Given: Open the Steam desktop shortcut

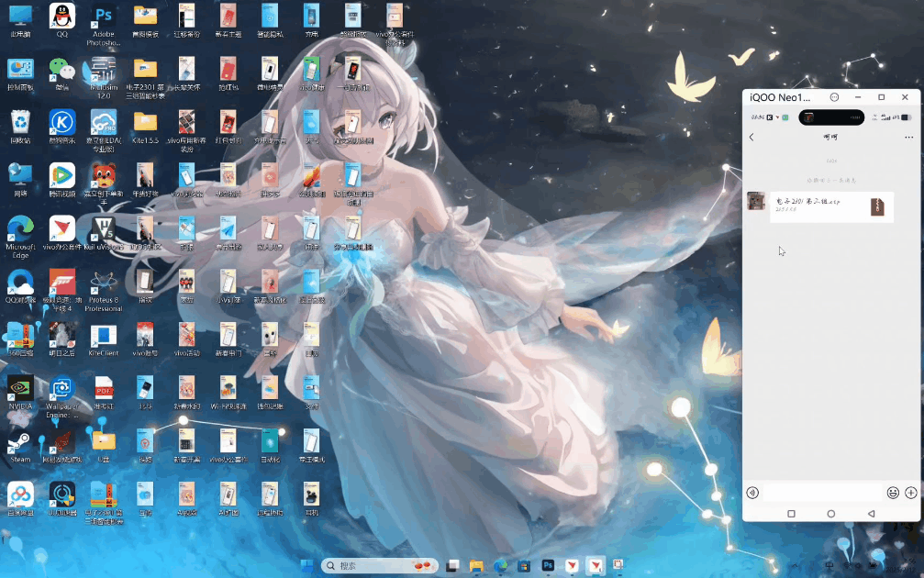Looking at the screenshot, I should (x=20, y=442).
